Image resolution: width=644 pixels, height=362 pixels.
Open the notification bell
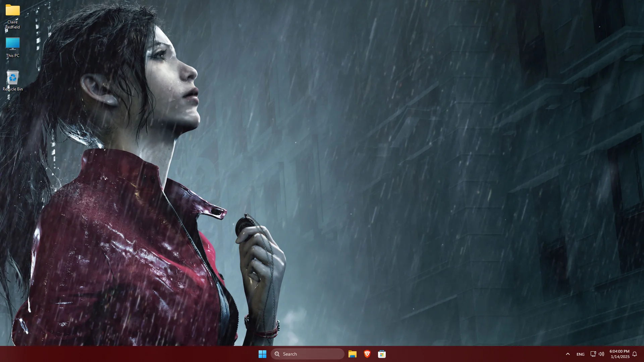tap(635, 354)
